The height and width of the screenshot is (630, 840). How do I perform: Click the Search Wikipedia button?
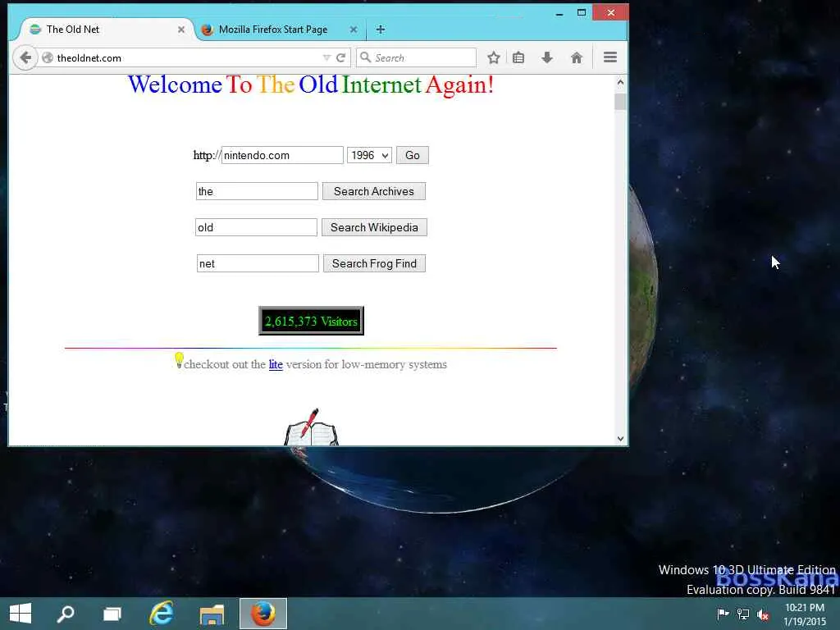click(x=374, y=227)
